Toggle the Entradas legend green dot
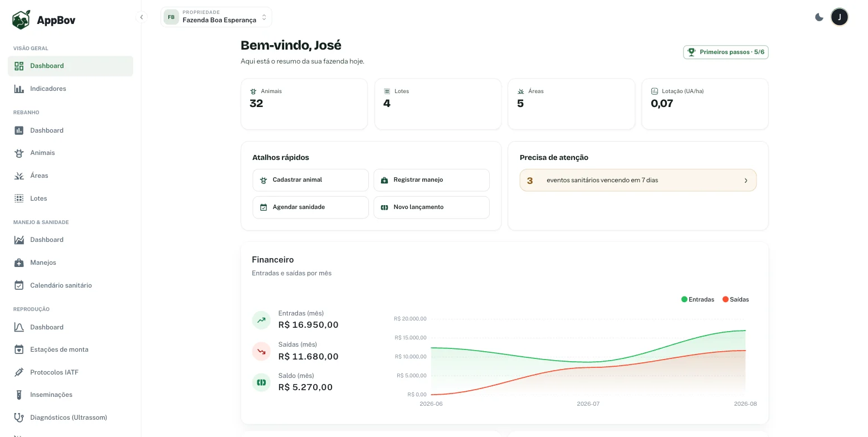 coord(684,299)
